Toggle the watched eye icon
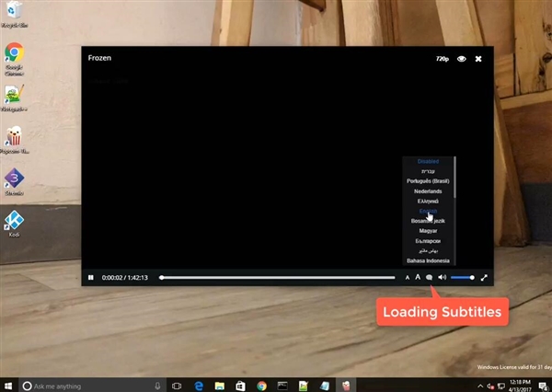 pos(462,59)
